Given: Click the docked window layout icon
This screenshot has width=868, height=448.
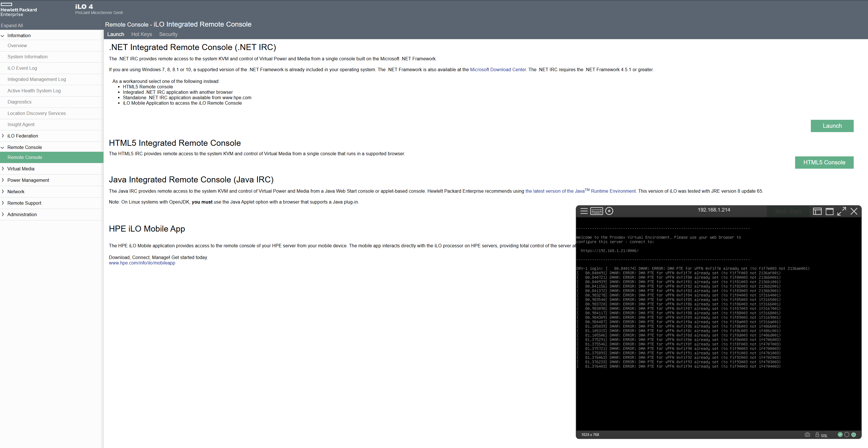Looking at the screenshot, I should 817,211.
